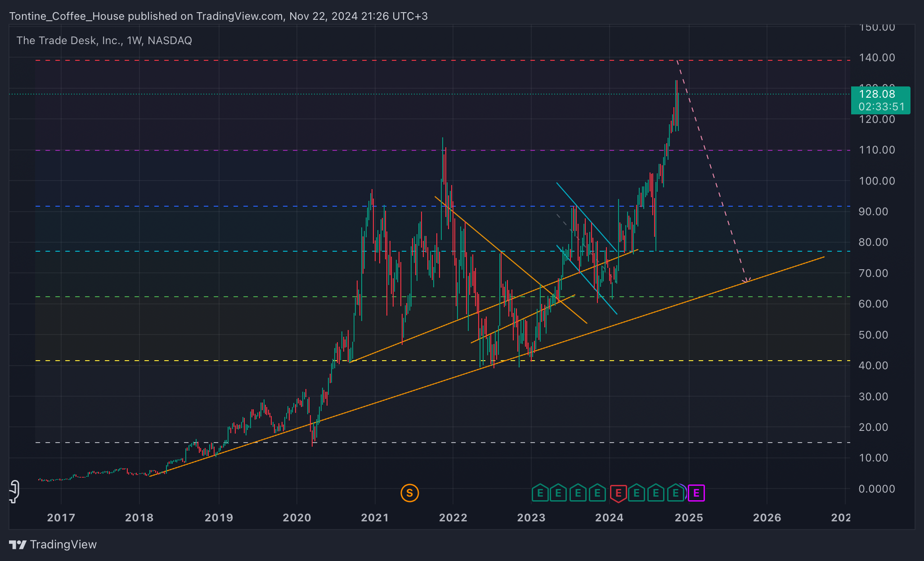The image size is (924, 561).
Task: Click the 2018 label on time axis
Action: pos(139,518)
